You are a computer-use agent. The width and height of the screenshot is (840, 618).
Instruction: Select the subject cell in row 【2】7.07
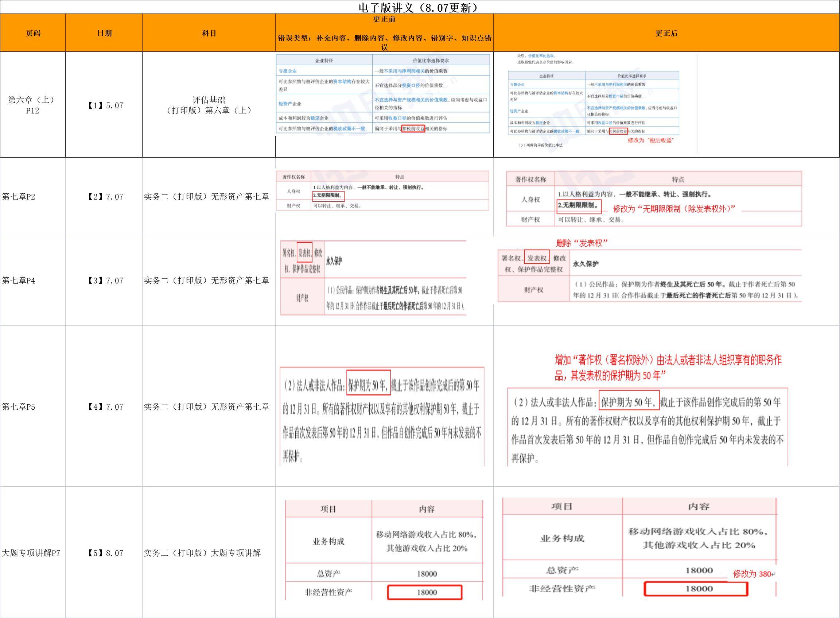(209, 196)
